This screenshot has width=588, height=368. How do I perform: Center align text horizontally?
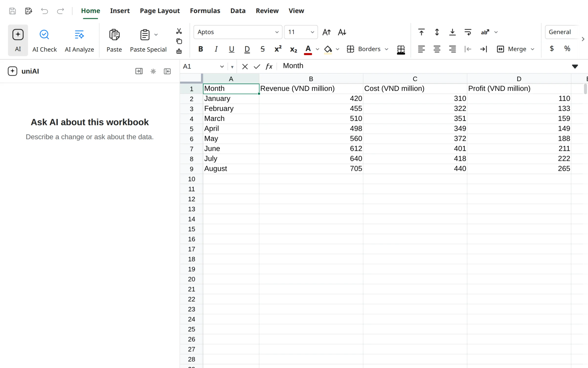click(437, 49)
